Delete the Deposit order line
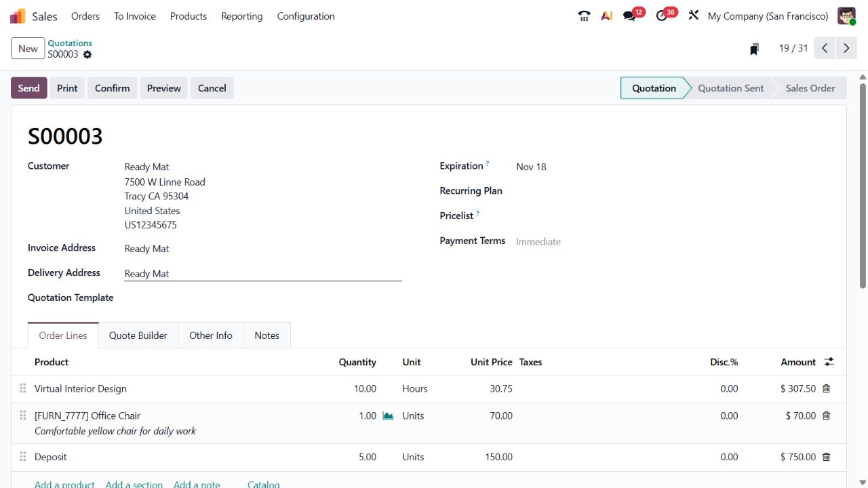 tap(826, 457)
